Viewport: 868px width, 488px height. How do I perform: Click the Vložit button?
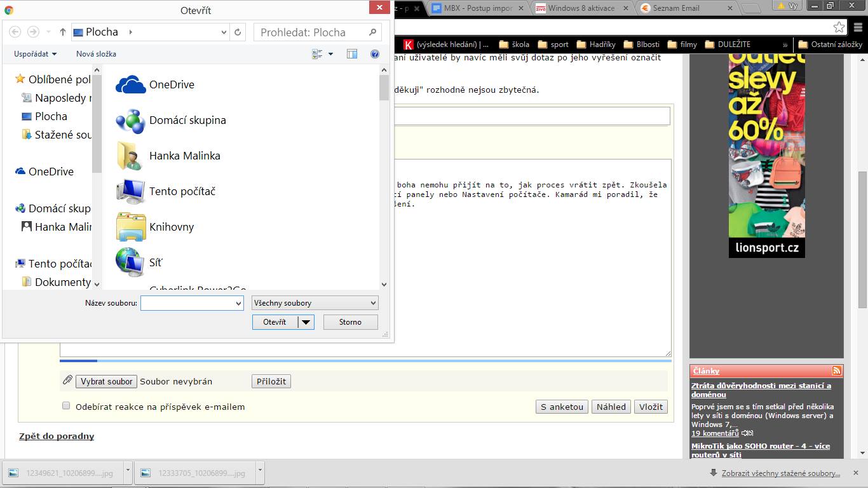coord(651,407)
